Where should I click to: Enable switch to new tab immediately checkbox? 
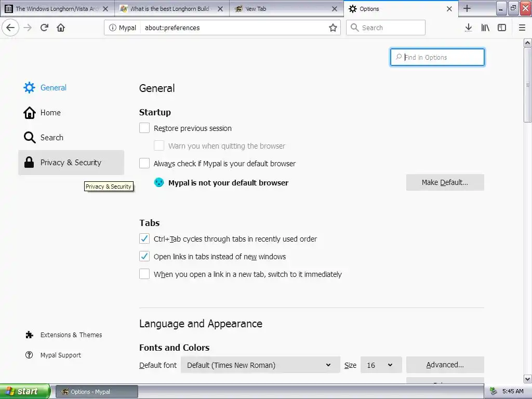click(x=144, y=274)
